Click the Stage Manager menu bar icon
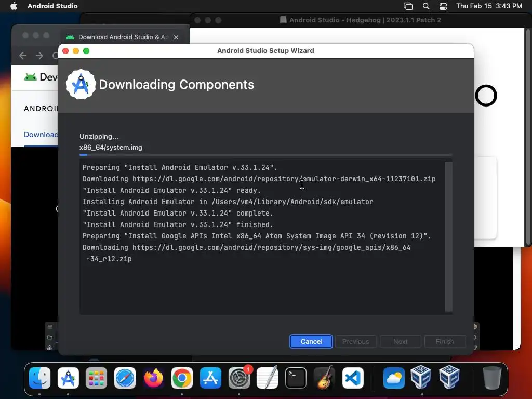532x399 pixels. tap(408, 6)
